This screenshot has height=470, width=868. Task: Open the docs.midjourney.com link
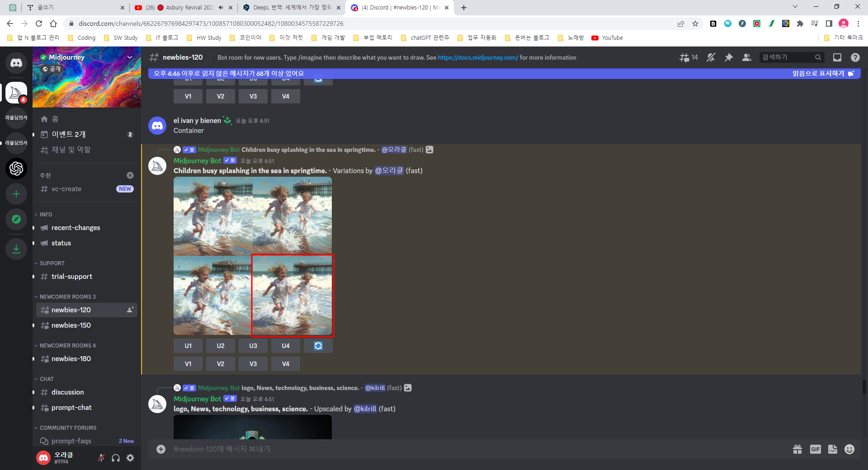[478, 57]
